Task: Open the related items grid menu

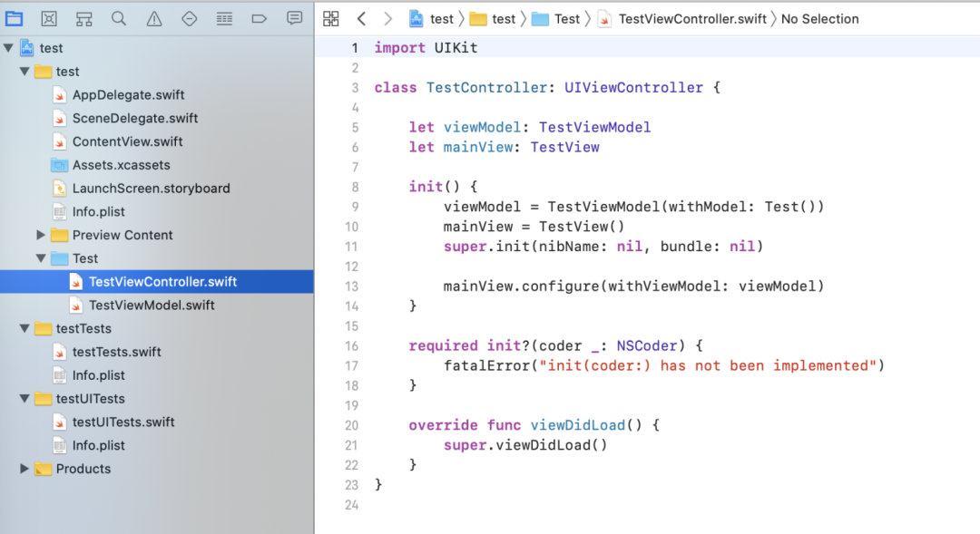Action: [330, 19]
